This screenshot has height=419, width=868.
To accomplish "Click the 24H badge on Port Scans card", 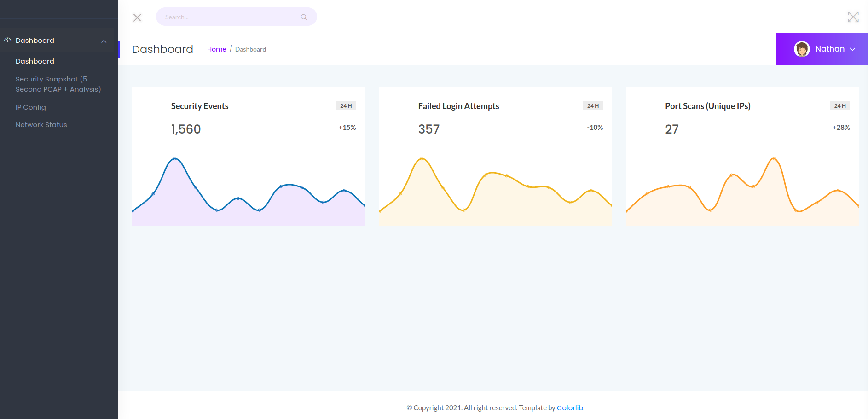I will pyautogui.click(x=840, y=105).
